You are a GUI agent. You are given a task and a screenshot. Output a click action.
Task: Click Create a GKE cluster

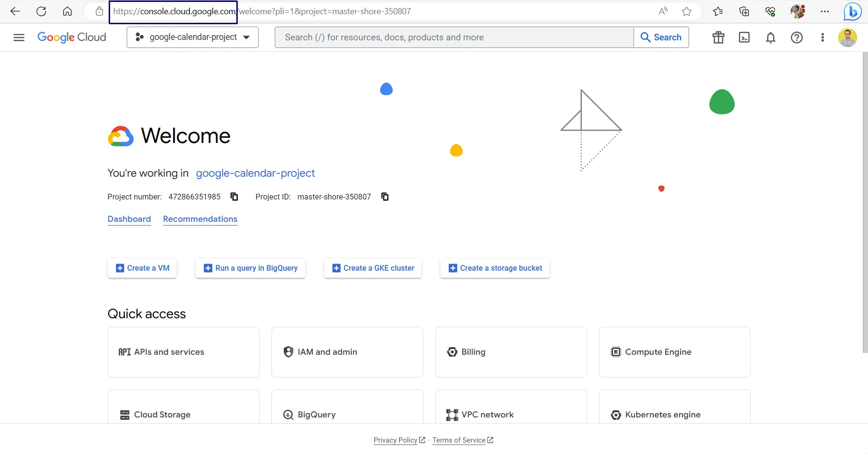tap(373, 268)
